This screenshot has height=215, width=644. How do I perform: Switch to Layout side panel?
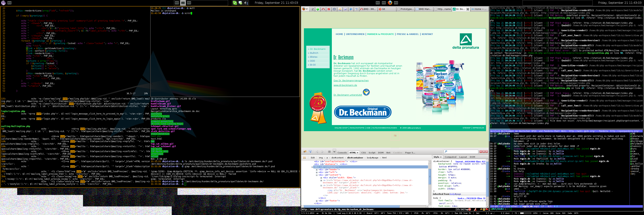[463, 157]
